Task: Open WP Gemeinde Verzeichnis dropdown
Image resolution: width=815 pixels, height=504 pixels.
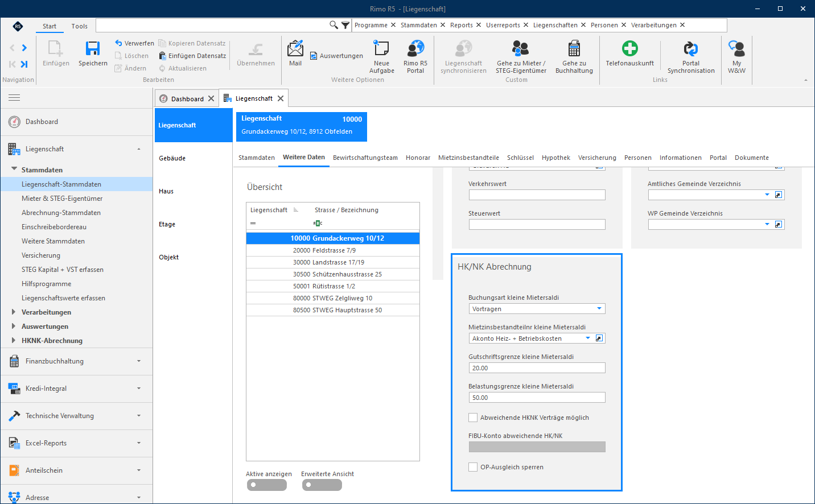Action: tap(767, 224)
